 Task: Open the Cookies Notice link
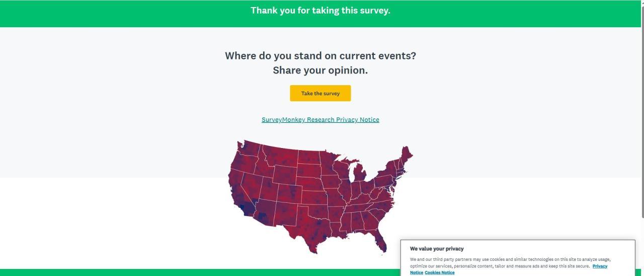(439, 272)
